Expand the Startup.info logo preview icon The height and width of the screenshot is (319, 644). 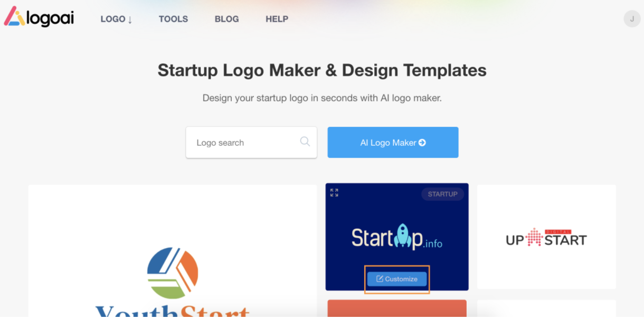tap(334, 193)
